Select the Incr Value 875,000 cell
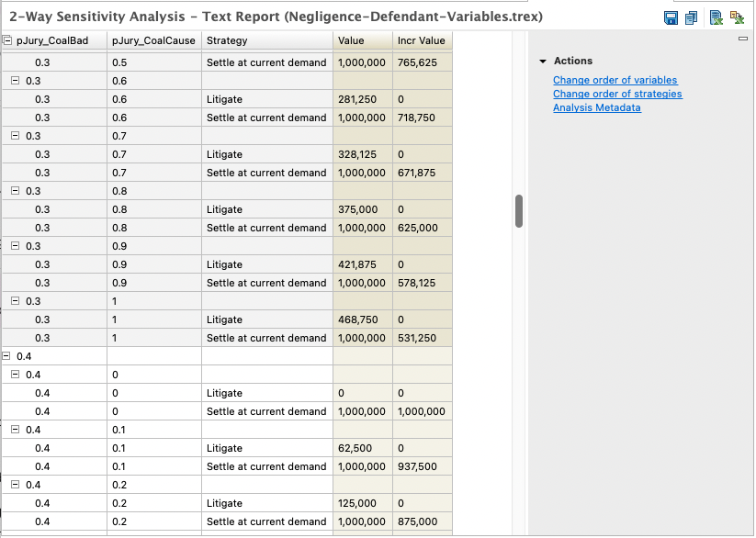The height and width of the screenshot is (538, 756). (423, 521)
